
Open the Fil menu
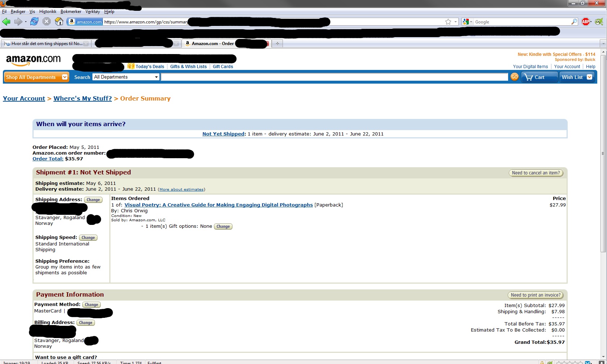tap(4, 12)
